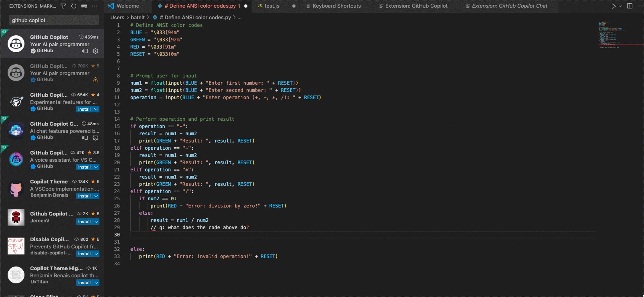Expand breadcrumb ellipsis after the file name
644x297 pixels.
[x=239, y=18]
